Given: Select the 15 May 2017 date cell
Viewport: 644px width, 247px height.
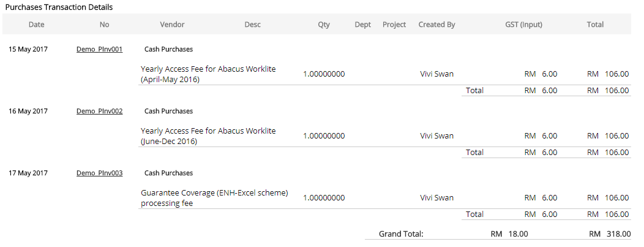Looking at the screenshot, I should point(28,50).
